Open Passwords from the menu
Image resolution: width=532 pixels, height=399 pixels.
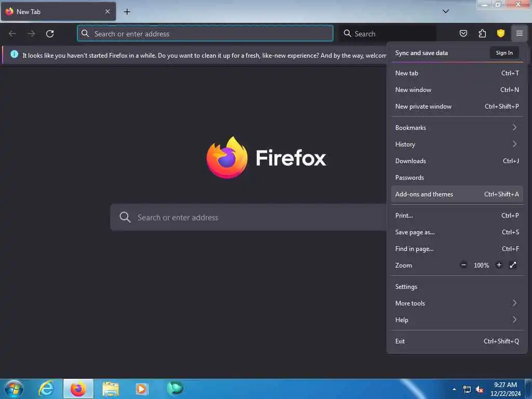click(457, 178)
